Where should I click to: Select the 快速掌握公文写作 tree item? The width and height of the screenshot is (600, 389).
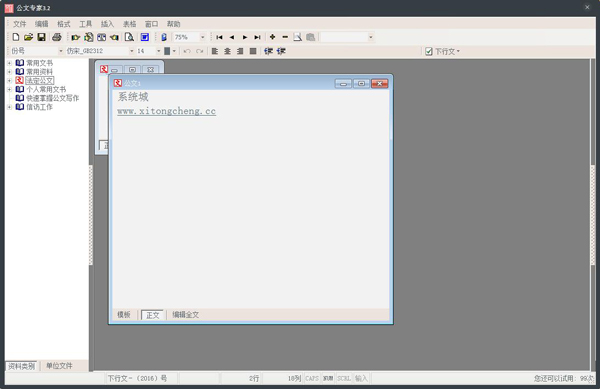52,98
